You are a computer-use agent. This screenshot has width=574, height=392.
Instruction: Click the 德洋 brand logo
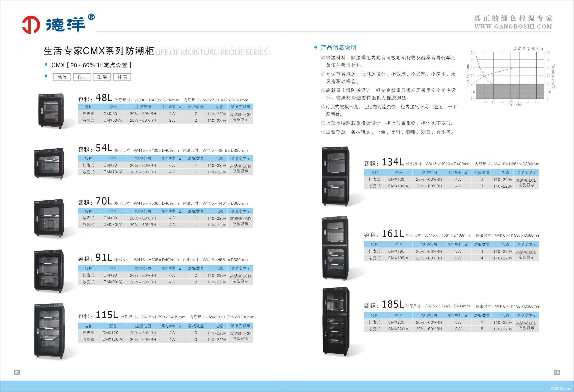click(x=58, y=24)
